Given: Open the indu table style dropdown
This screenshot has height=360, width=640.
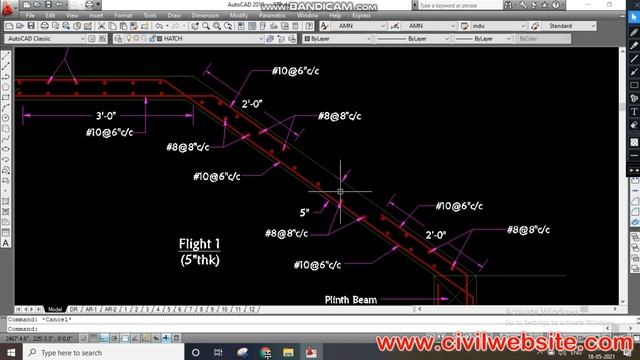Looking at the screenshot, I should pyautogui.click(x=523, y=26).
